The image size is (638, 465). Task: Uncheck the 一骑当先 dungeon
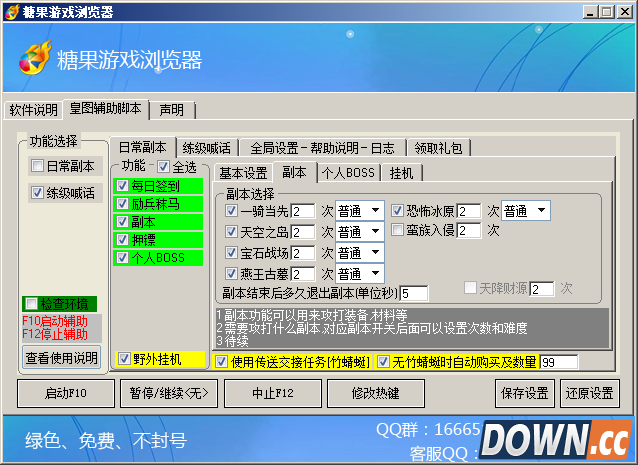tap(231, 211)
